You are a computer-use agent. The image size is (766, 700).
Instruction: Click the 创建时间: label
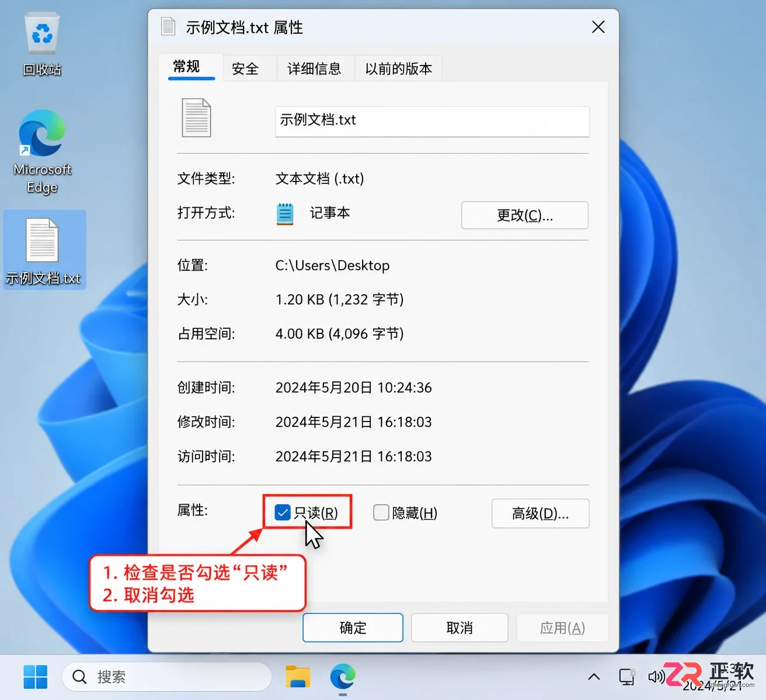coord(206,388)
